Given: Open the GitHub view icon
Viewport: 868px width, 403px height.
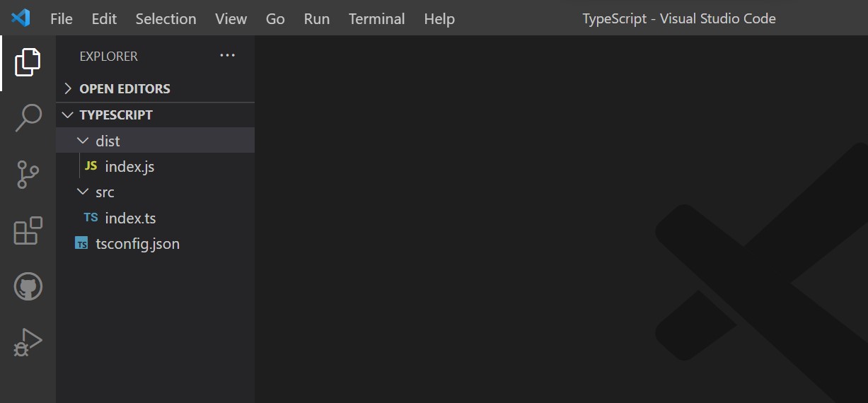Looking at the screenshot, I should coord(28,287).
